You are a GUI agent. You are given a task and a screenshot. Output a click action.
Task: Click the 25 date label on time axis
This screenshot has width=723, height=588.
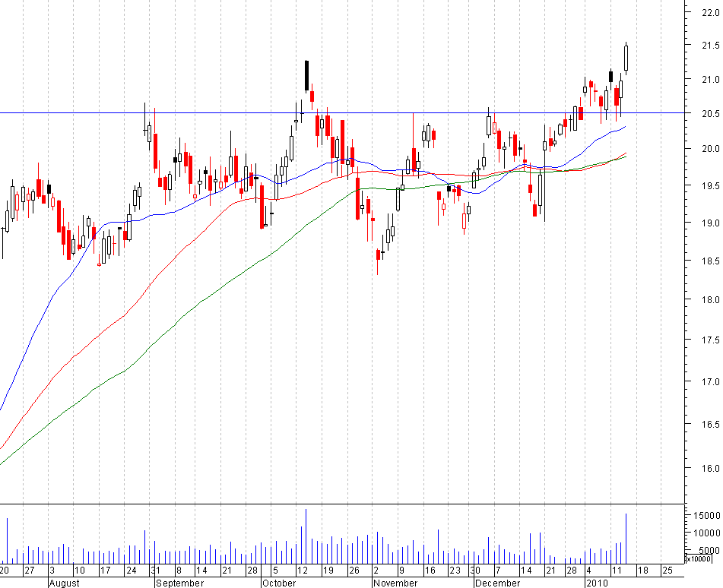[x=668, y=570]
